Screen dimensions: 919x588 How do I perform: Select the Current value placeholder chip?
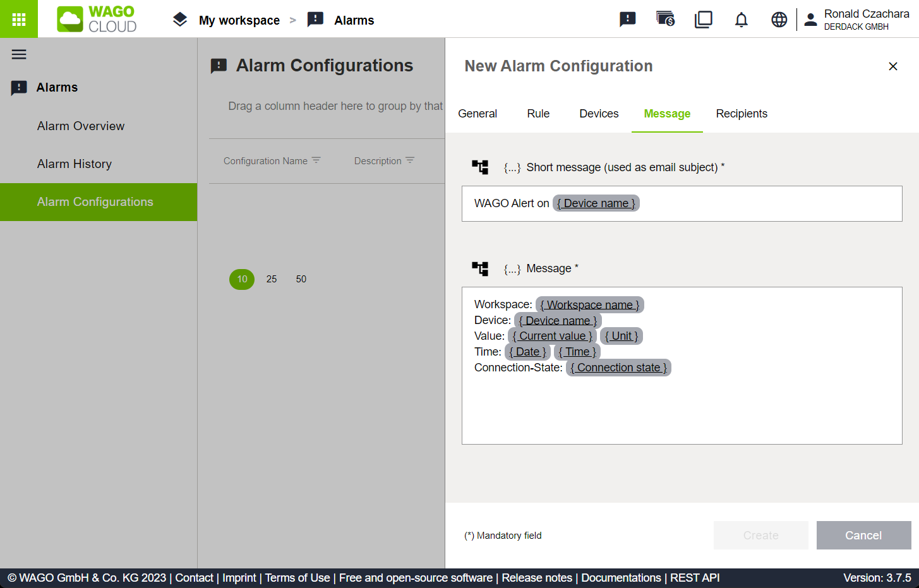pyautogui.click(x=552, y=336)
